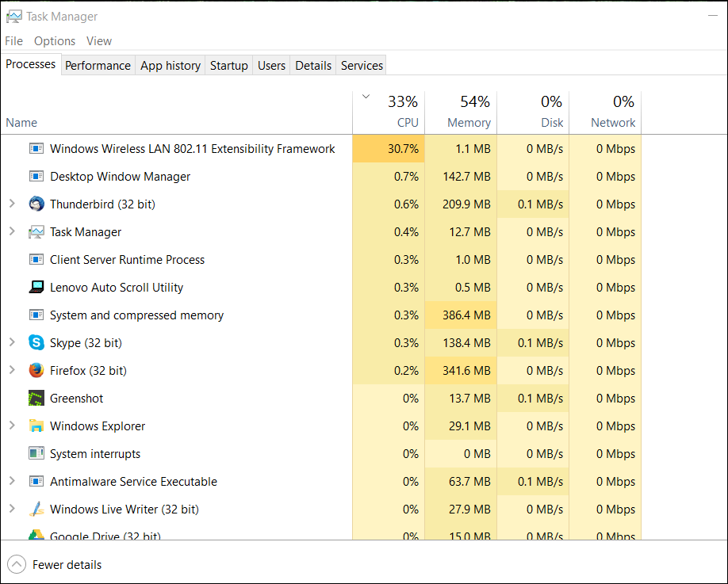Image resolution: width=728 pixels, height=584 pixels.
Task: Select the Skype app icon
Action: pyautogui.click(x=36, y=342)
